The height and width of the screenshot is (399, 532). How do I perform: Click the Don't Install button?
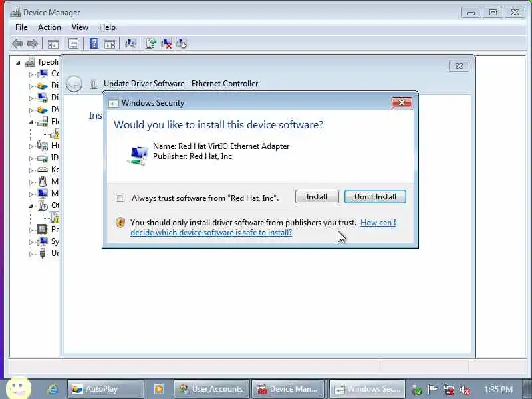pos(375,197)
